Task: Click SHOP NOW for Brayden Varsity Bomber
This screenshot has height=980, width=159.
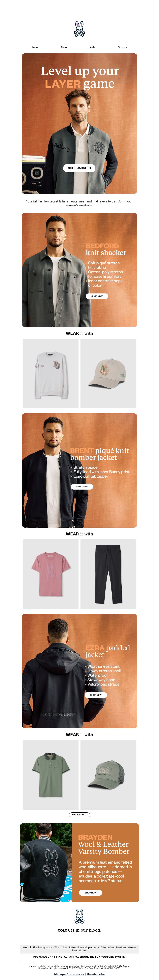Action: click(x=91, y=893)
